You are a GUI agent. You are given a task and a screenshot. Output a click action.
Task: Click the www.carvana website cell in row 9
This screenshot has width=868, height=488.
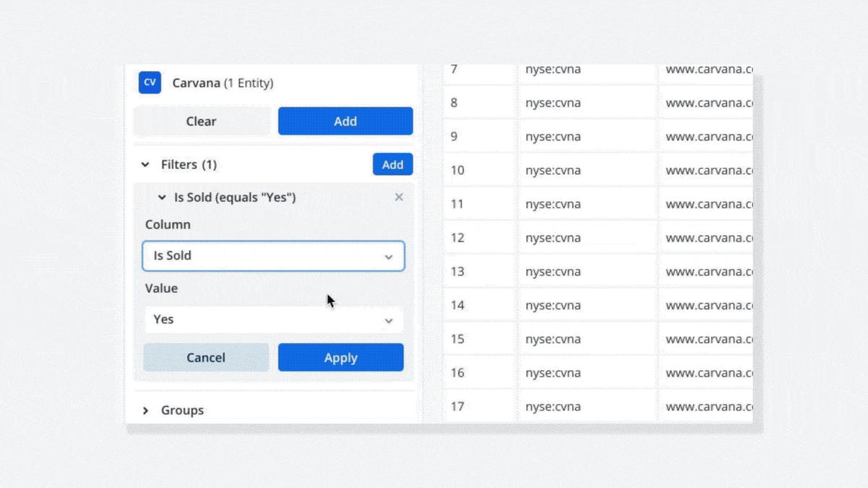click(x=706, y=137)
